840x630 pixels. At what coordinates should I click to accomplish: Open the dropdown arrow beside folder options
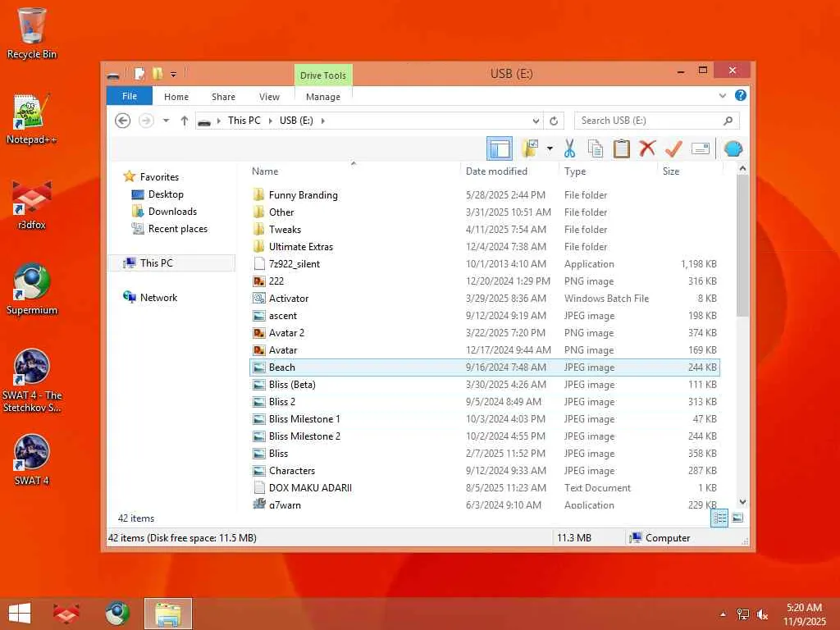tap(550, 148)
